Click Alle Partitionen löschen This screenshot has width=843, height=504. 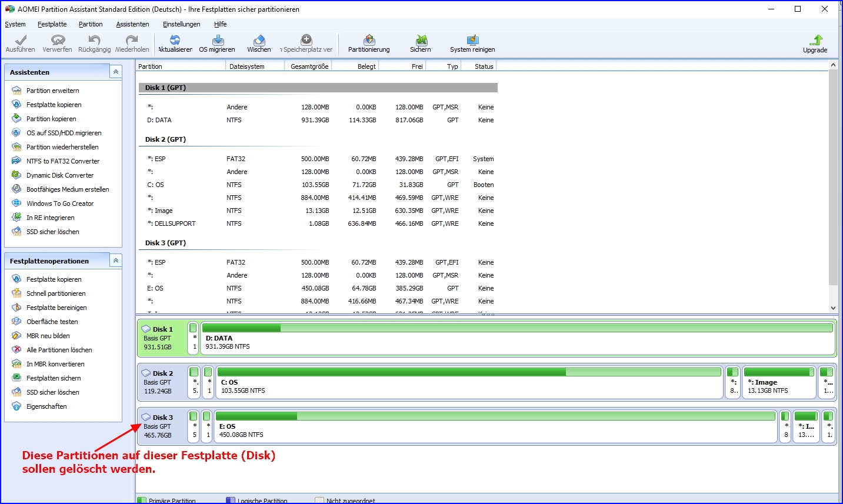coord(59,350)
